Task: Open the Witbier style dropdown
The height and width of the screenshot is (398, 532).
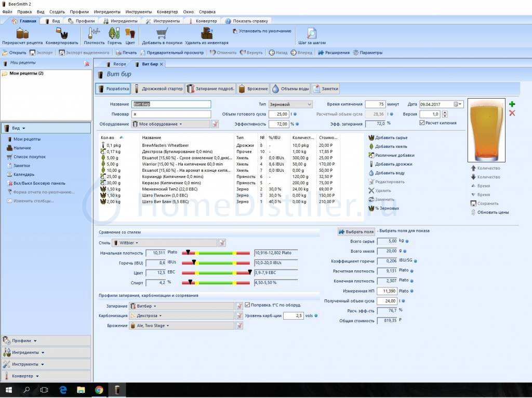Action: [x=164, y=243]
